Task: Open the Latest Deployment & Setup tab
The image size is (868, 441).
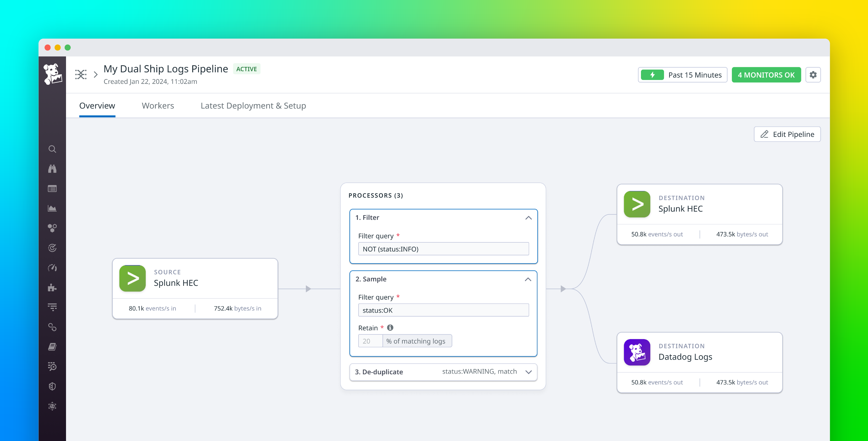Action: tap(253, 106)
